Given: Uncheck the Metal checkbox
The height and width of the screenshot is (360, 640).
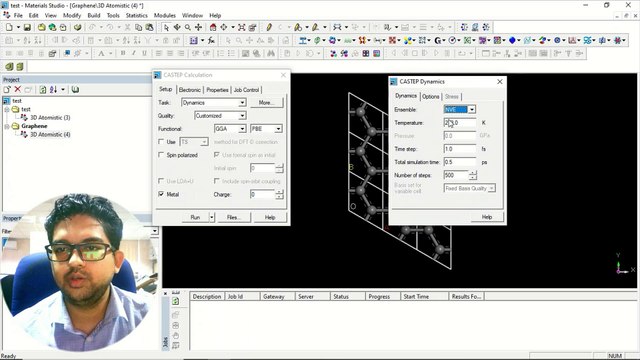Looking at the screenshot, I should click(x=161, y=194).
